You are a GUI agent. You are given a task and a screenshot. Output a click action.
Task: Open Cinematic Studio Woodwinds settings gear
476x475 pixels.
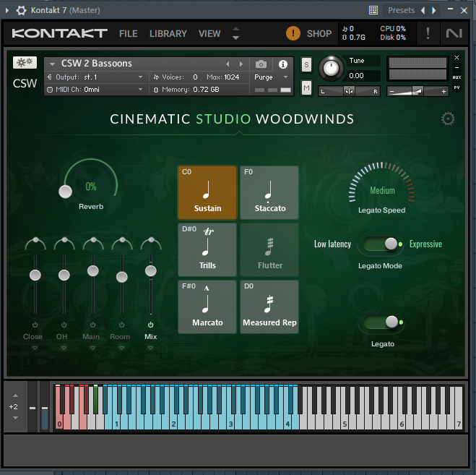tap(448, 119)
